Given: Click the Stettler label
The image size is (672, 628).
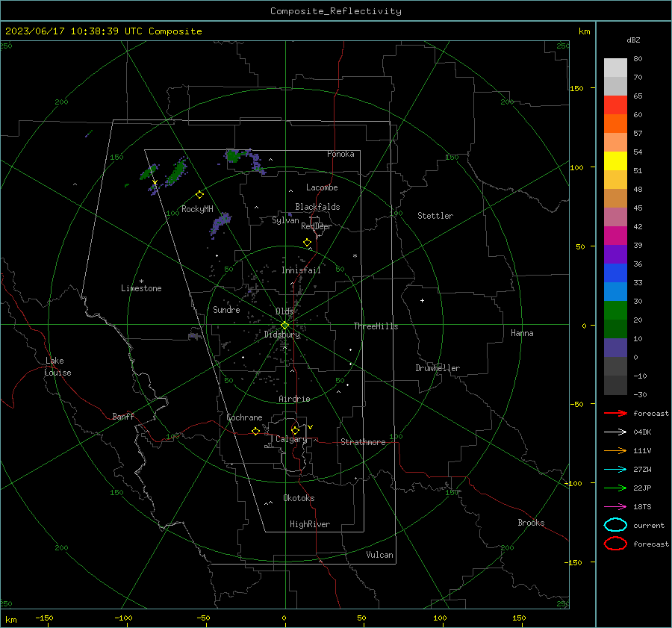Looking at the screenshot, I should click(435, 216).
